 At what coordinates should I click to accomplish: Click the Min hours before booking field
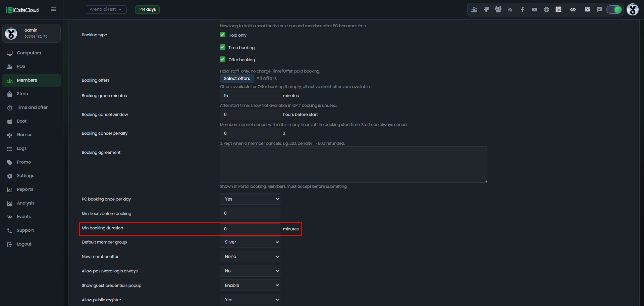(x=250, y=213)
